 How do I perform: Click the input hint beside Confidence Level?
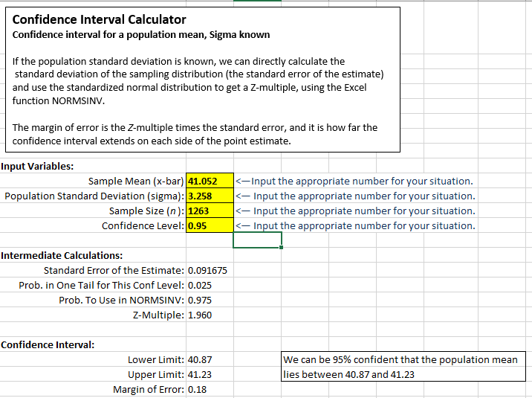pyautogui.click(x=355, y=226)
